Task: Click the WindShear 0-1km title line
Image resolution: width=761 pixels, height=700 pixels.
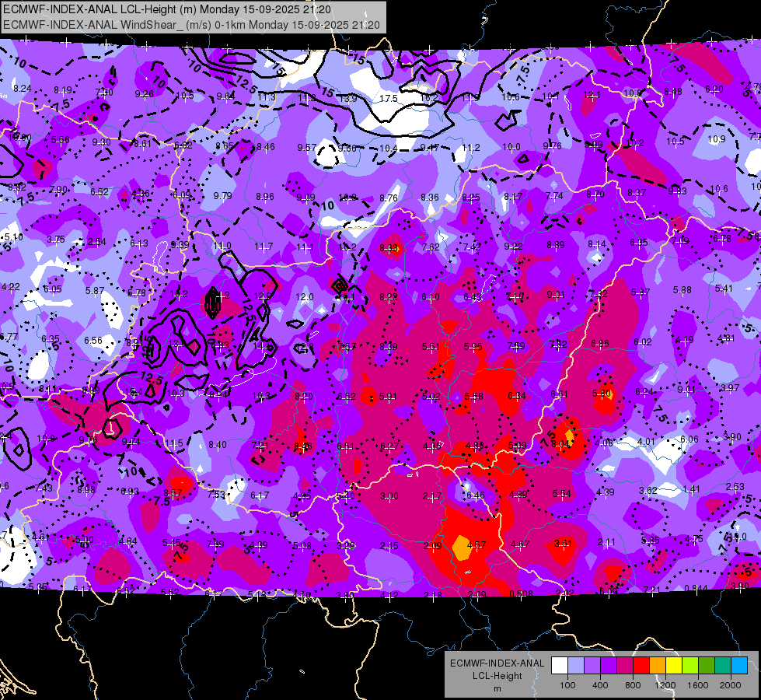Action: pyautogui.click(x=191, y=25)
